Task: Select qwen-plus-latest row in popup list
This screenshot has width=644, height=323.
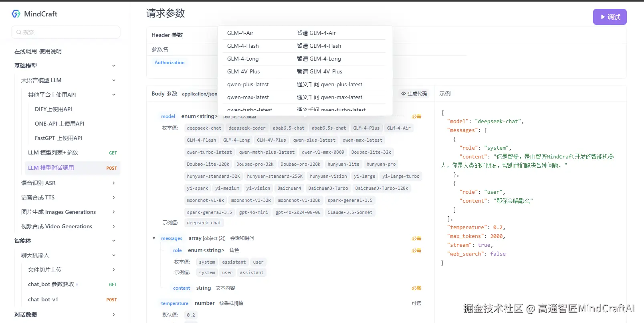Action: pyautogui.click(x=305, y=84)
